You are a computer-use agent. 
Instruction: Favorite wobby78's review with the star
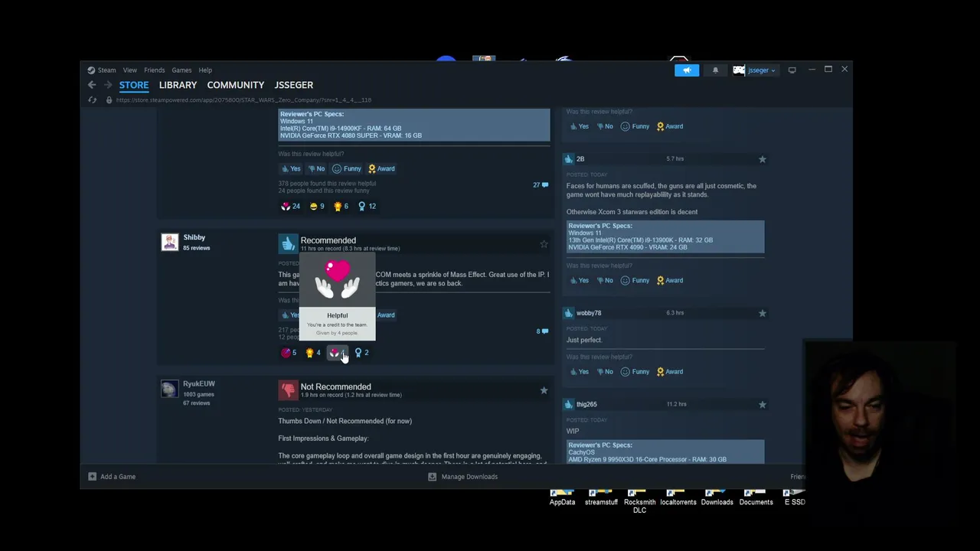coord(762,313)
